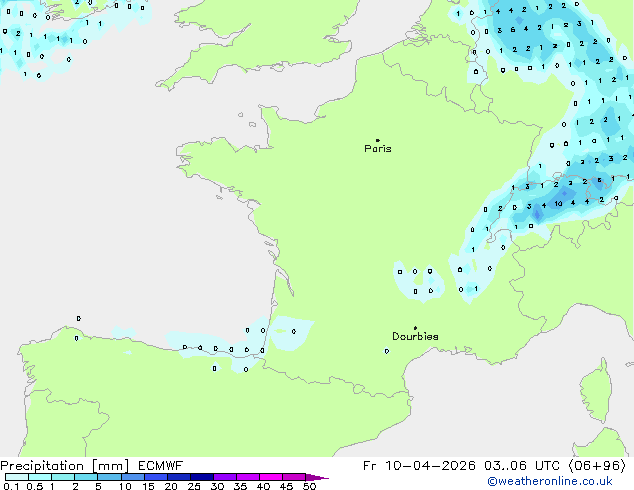Click the '0.5' legend scale label
Viewport: 634px width, 490px height.
tap(35, 486)
